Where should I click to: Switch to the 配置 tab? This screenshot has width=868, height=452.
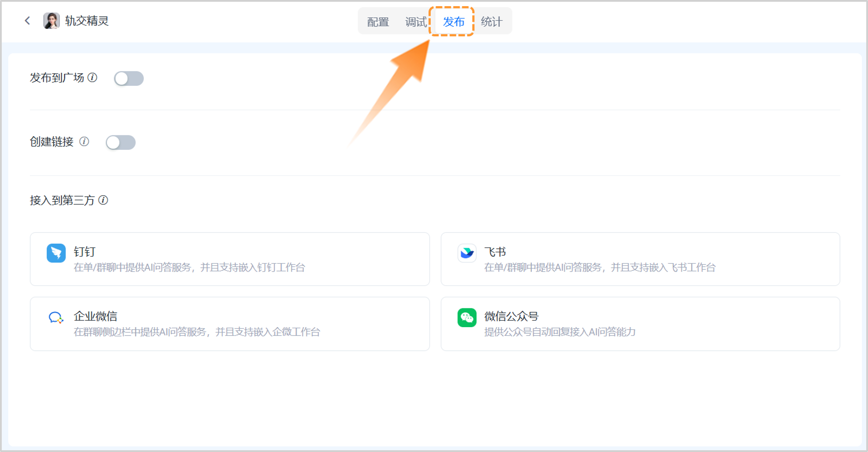coord(378,21)
